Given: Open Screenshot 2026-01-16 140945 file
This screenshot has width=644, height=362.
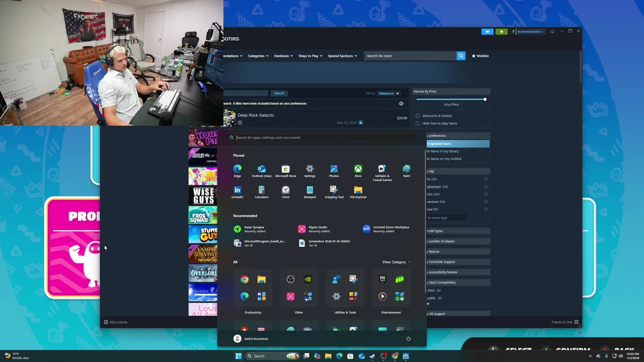Looking at the screenshot, I should pyautogui.click(x=324, y=243).
